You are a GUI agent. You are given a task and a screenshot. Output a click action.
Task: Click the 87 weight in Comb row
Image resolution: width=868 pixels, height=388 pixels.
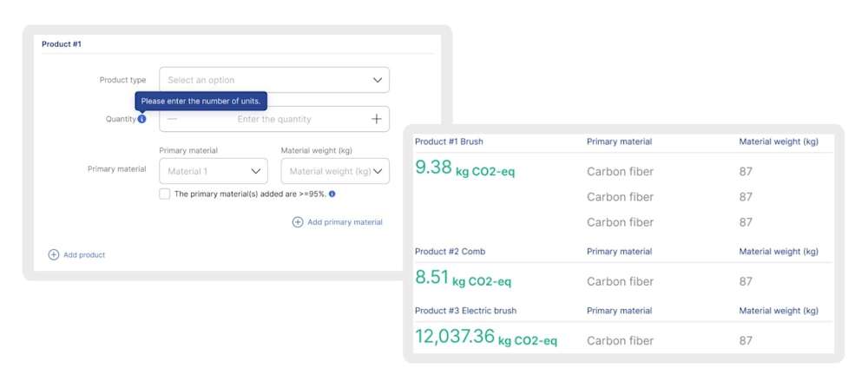click(746, 281)
